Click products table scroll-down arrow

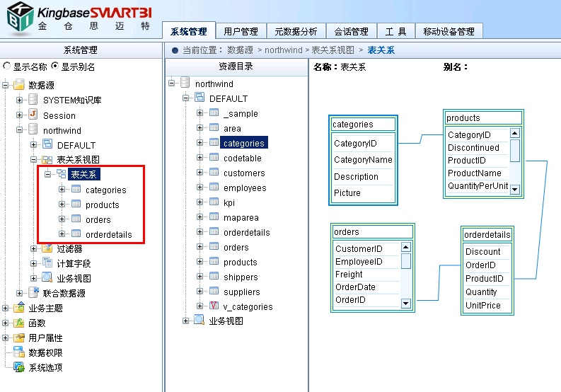click(x=515, y=189)
